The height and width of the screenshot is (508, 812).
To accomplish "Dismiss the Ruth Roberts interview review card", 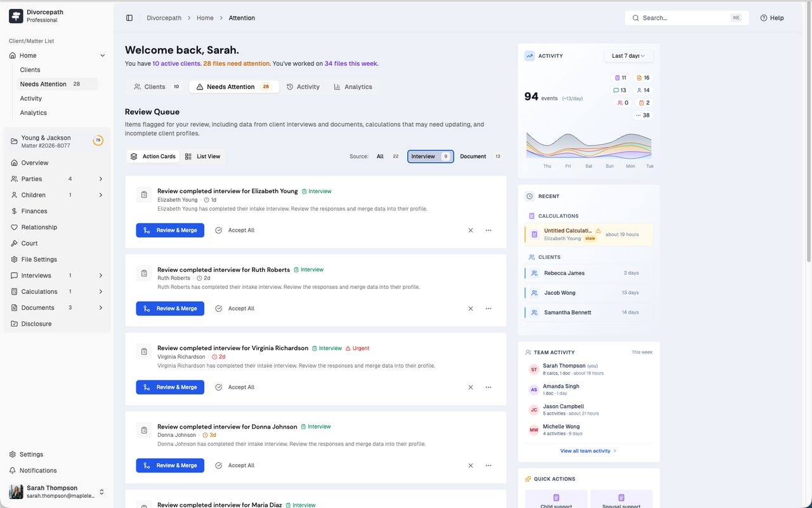I will (x=471, y=309).
